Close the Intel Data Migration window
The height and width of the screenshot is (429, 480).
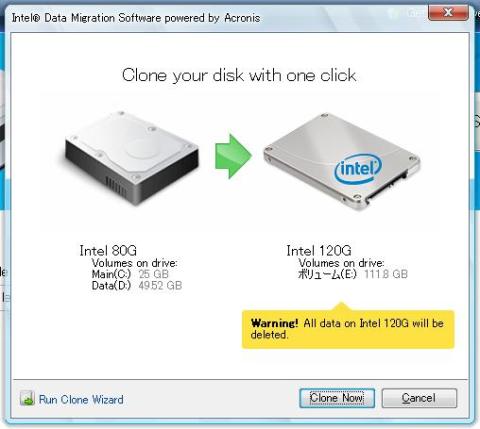click(x=448, y=13)
